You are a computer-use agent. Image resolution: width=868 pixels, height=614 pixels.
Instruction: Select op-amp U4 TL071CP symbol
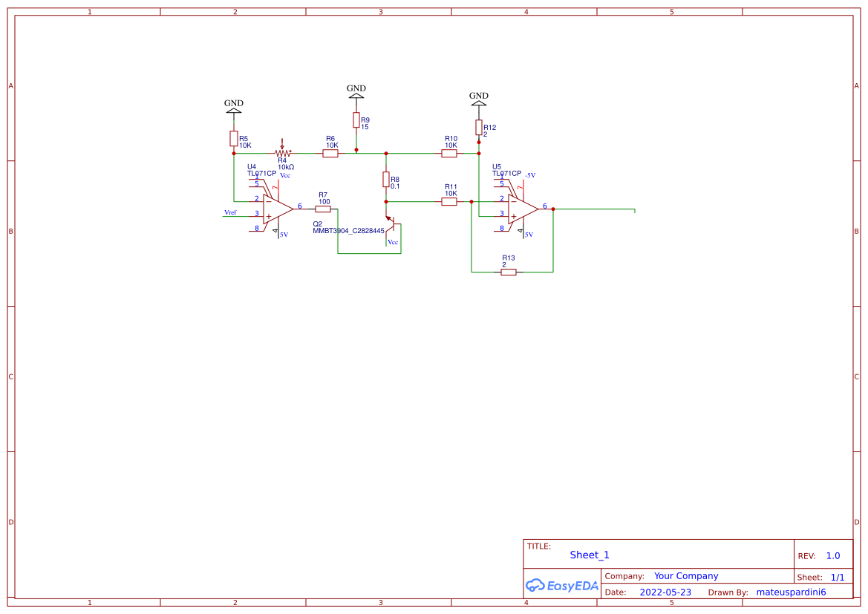point(276,208)
